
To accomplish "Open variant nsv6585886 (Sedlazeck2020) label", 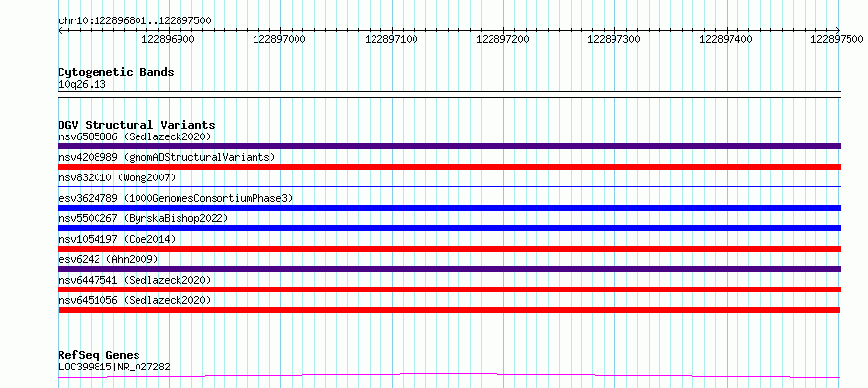I will pos(135,136).
